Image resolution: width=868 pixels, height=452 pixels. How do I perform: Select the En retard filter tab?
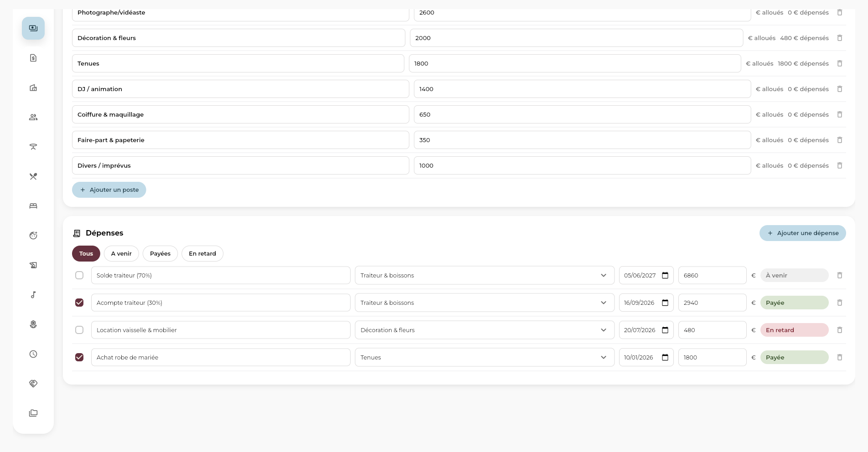(202, 254)
